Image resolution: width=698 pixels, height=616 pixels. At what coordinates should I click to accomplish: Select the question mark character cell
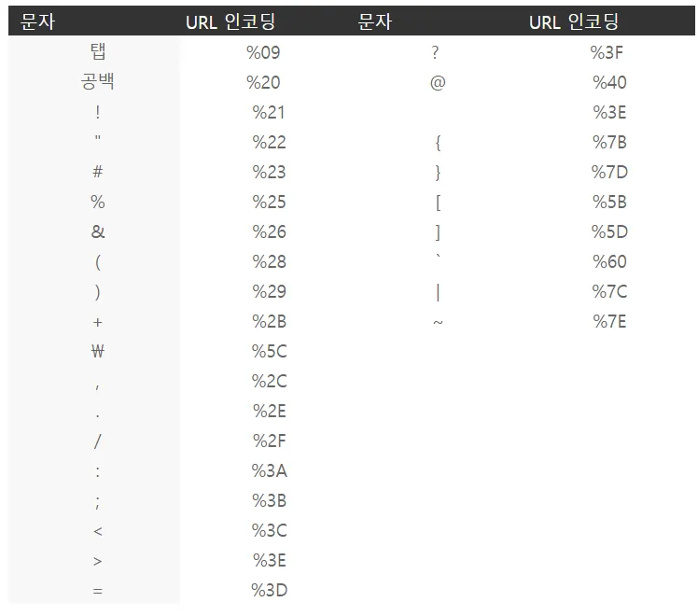pos(435,52)
